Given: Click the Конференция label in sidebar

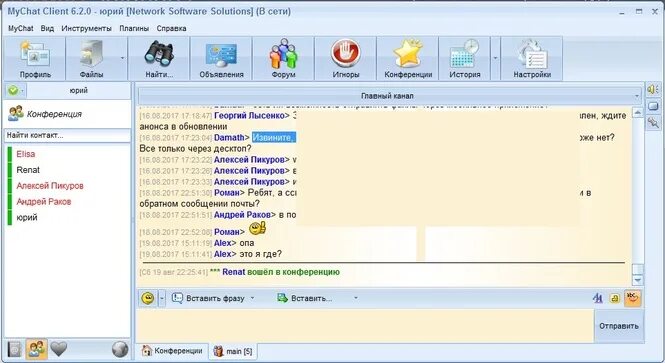Looking at the screenshot, I should tap(54, 114).
